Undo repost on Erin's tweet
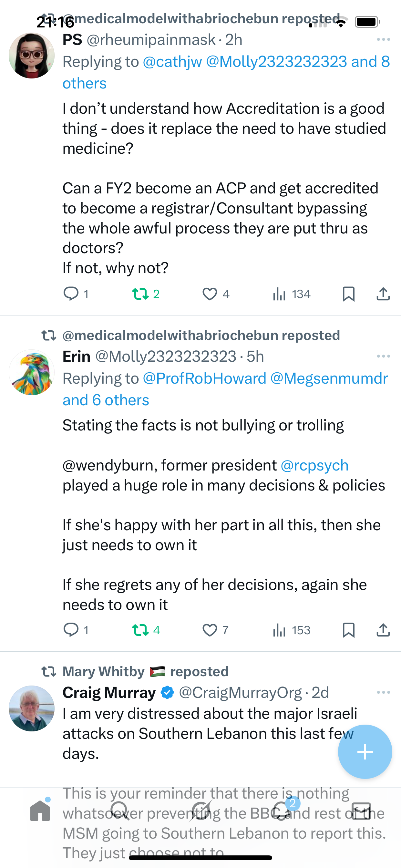This screenshot has height=868, width=401. click(x=140, y=630)
